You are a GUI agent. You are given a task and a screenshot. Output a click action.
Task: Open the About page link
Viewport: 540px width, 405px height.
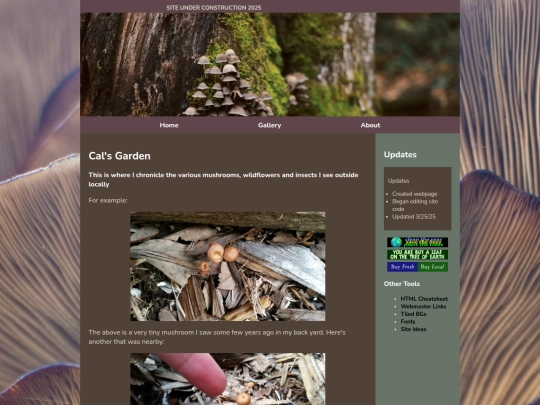[x=370, y=125]
